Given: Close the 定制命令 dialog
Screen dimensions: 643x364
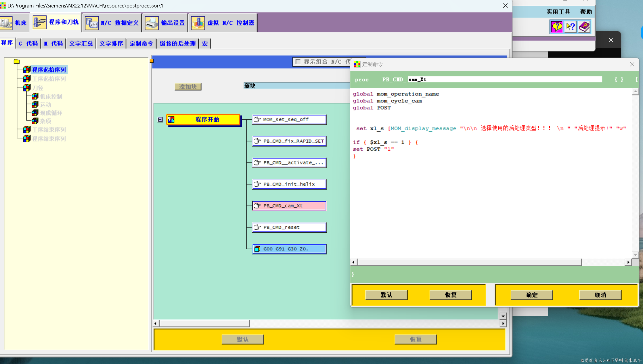Looking at the screenshot, I should (x=632, y=64).
